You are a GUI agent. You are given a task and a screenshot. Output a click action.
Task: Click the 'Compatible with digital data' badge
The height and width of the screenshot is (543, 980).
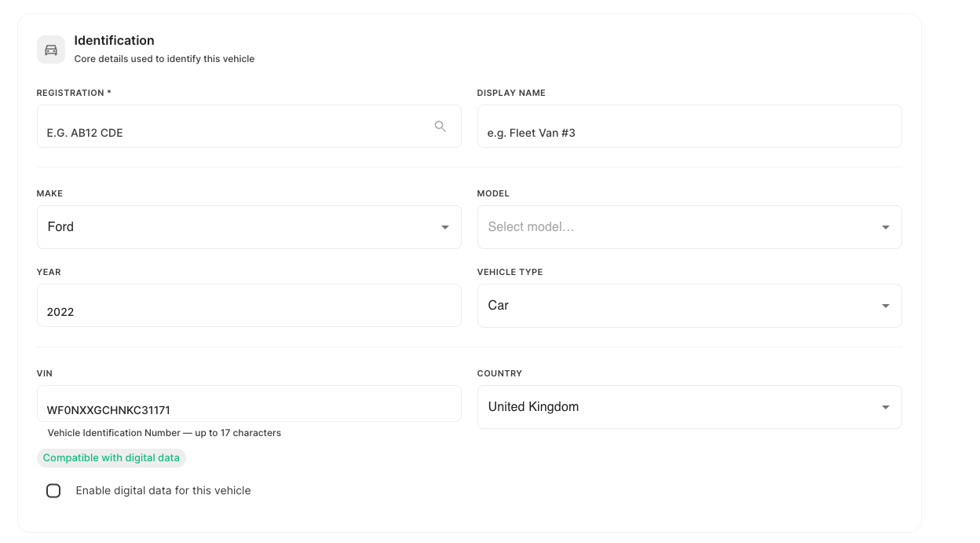[112, 457]
